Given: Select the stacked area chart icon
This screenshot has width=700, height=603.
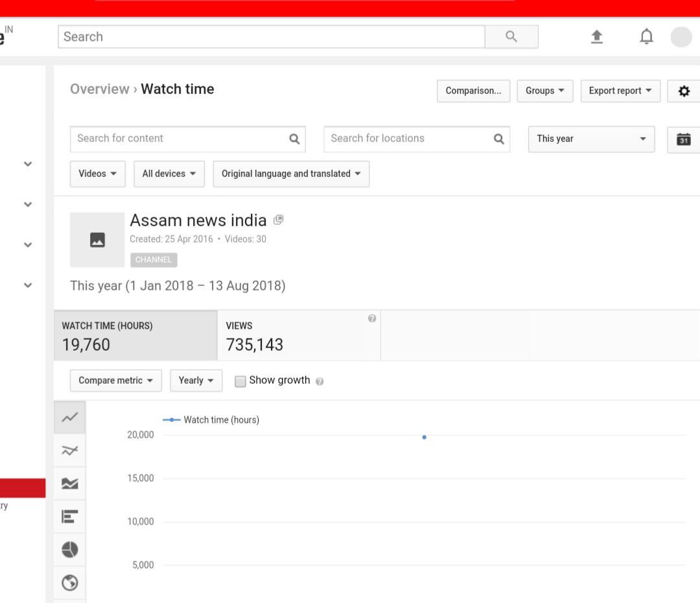Looking at the screenshot, I should pos(69,483).
